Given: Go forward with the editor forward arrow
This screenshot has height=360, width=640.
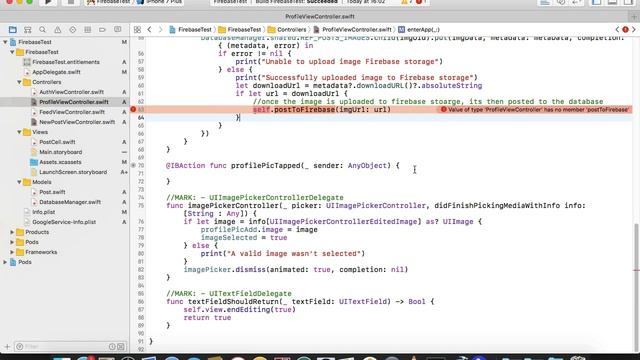Looking at the screenshot, I should (x=160, y=29).
